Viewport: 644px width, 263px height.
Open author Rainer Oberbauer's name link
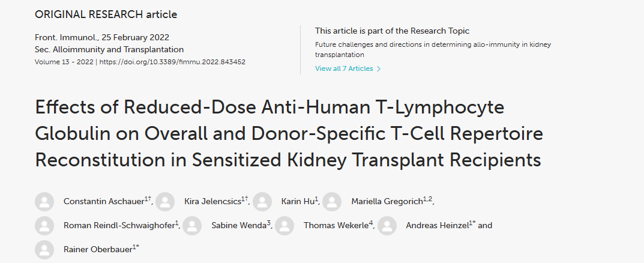97,249
